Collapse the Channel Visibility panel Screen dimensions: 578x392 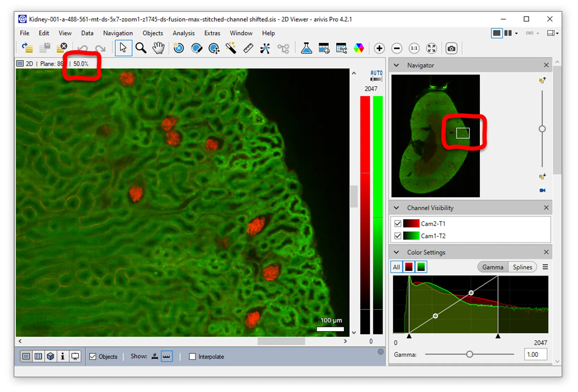pyautogui.click(x=396, y=208)
